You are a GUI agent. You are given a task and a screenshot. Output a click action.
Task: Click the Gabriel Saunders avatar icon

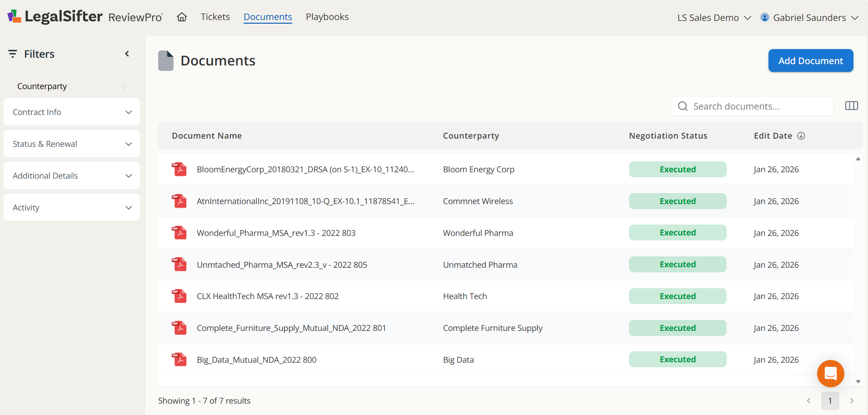pos(765,17)
